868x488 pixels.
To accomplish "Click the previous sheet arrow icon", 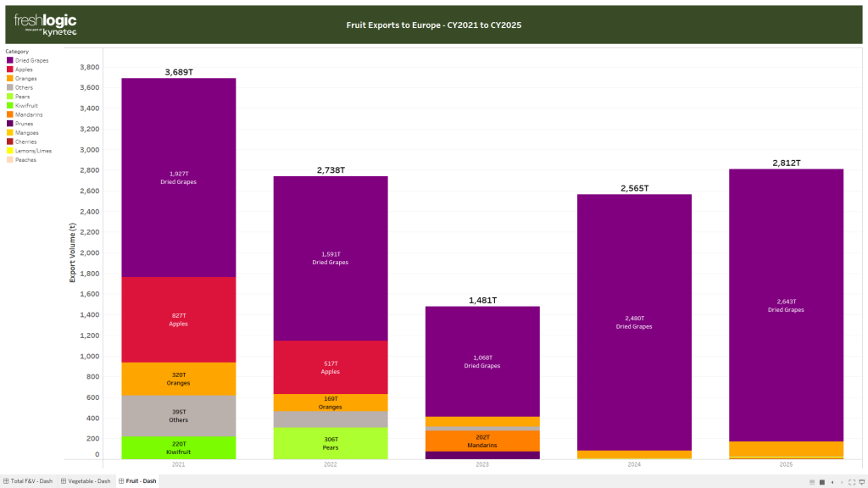I will pos(832,482).
